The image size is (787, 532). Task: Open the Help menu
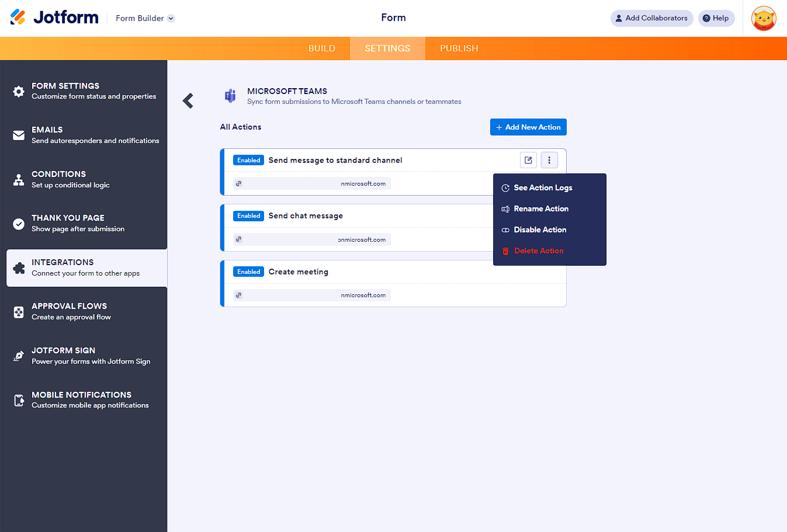click(x=716, y=18)
